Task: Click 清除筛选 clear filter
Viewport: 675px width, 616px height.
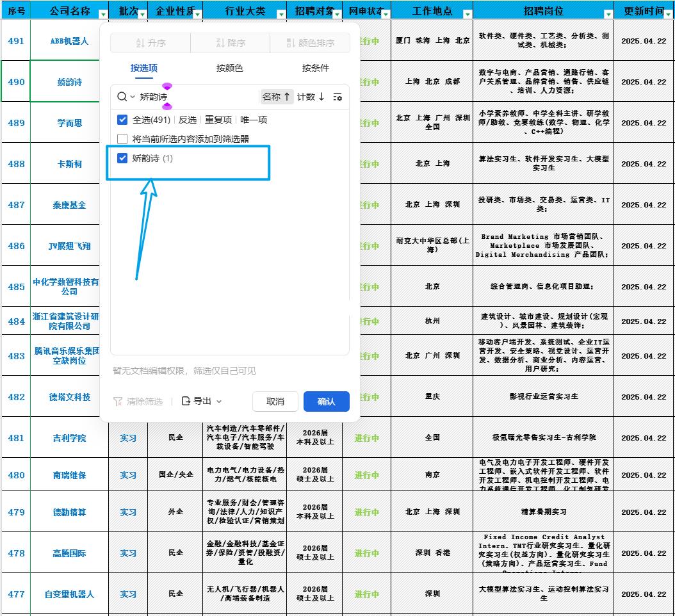Action: point(138,401)
